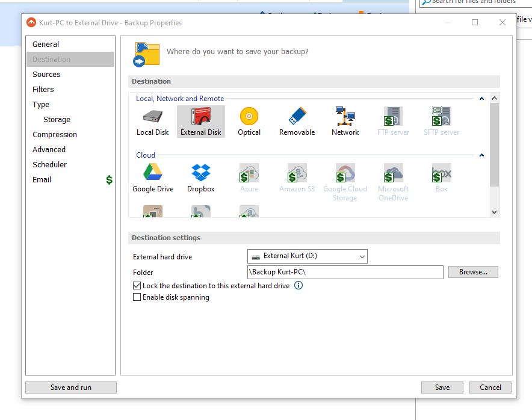
Task: Select Local Disk destination icon
Action: point(153,122)
